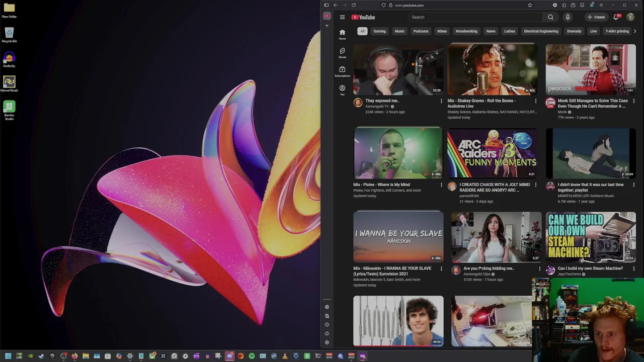This screenshot has height=362, width=644.
Task: Open Marvel Rivals desktop shortcut
Action: [x=9, y=84]
